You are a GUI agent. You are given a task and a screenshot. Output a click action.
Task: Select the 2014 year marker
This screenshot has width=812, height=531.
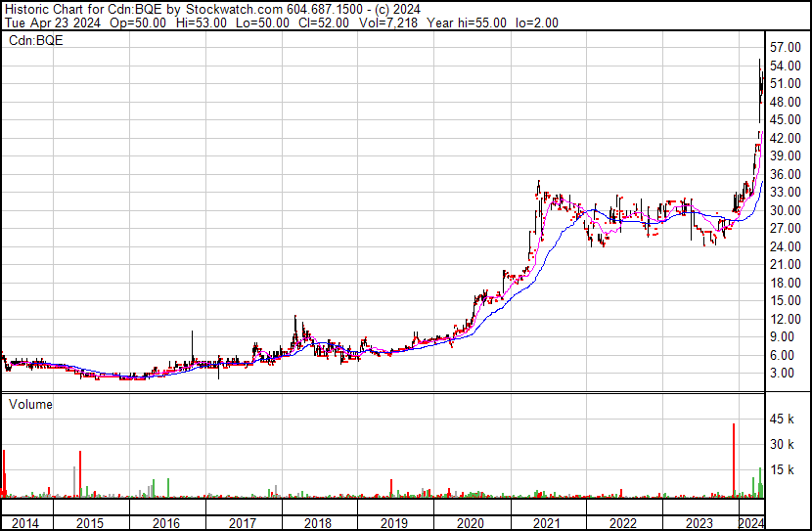pos(25,523)
